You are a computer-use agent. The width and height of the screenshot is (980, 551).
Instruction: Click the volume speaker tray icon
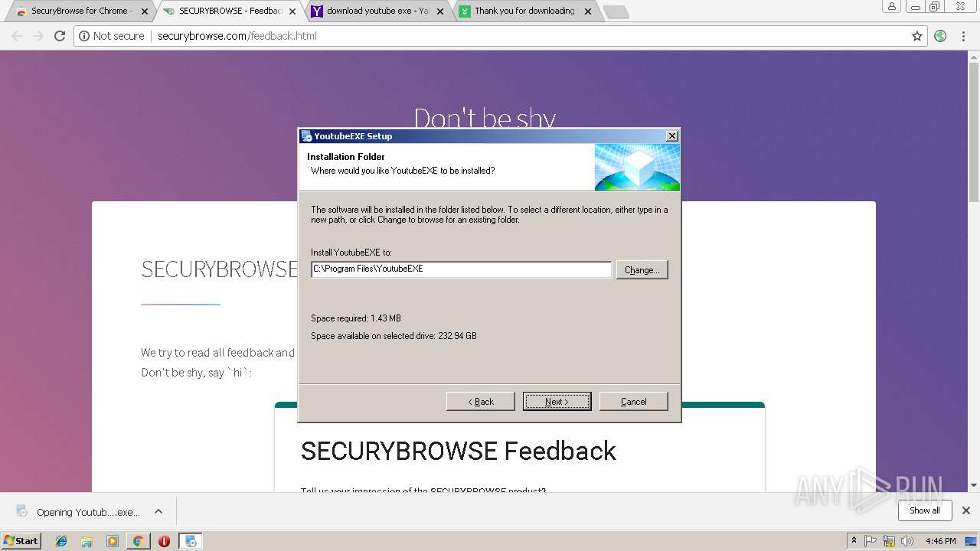click(x=907, y=541)
